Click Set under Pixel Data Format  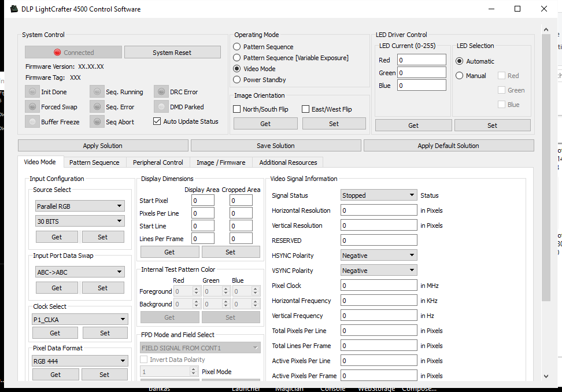(104, 375)
